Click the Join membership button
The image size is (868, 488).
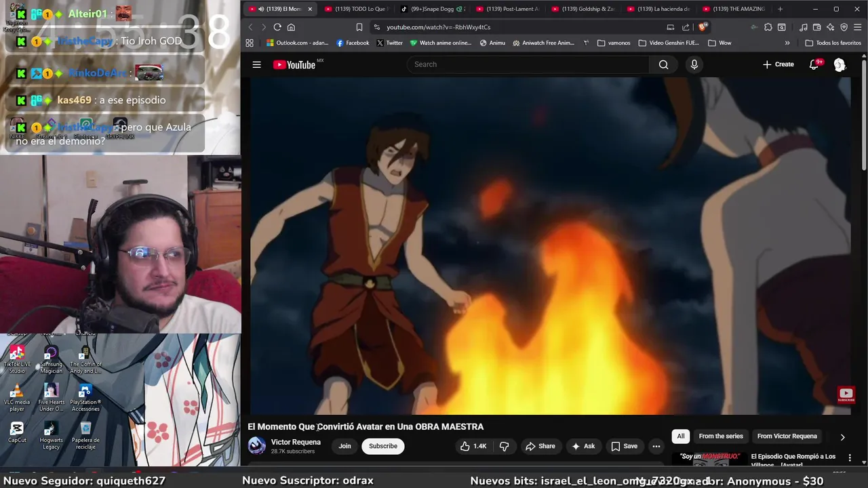click(344, 446)
